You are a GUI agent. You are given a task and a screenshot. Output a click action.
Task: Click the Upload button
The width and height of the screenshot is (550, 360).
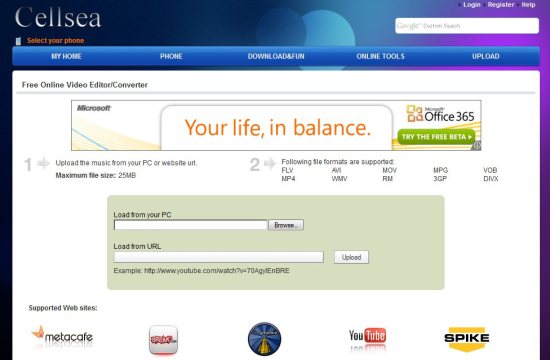(351, 257)
